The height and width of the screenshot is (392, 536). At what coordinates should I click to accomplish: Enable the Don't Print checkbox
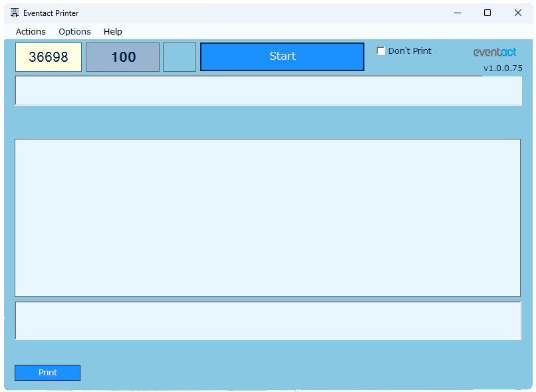click(381, 51)
